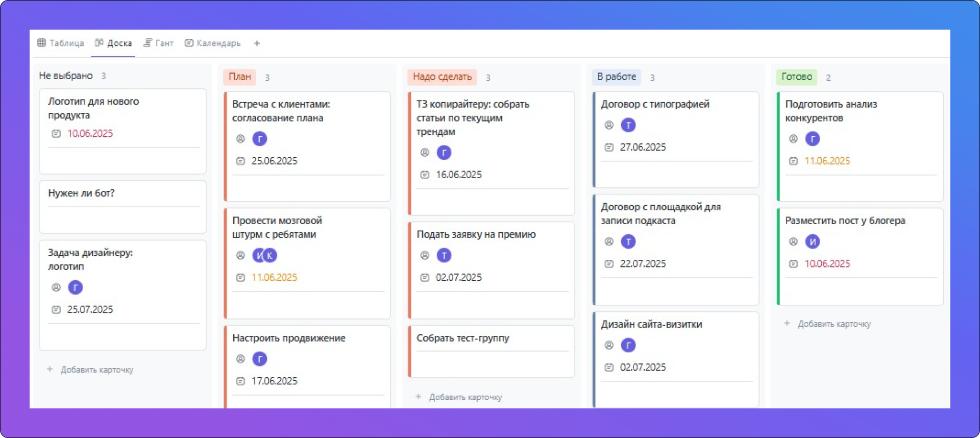Click avatar Т on Подать заявку на премию
Image resolution: width=980 pixels, height=438 pixels.
click(x=444, y=255)
